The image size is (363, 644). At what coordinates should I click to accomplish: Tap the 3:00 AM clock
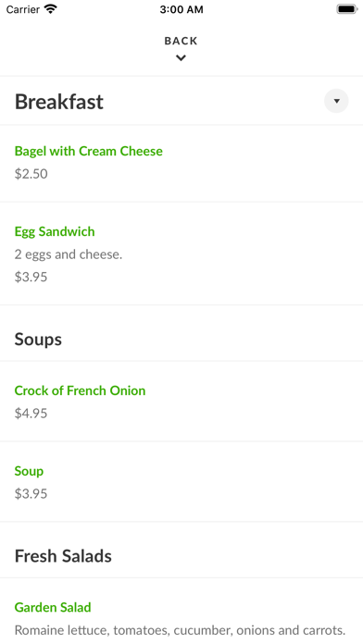click(181, 9)
